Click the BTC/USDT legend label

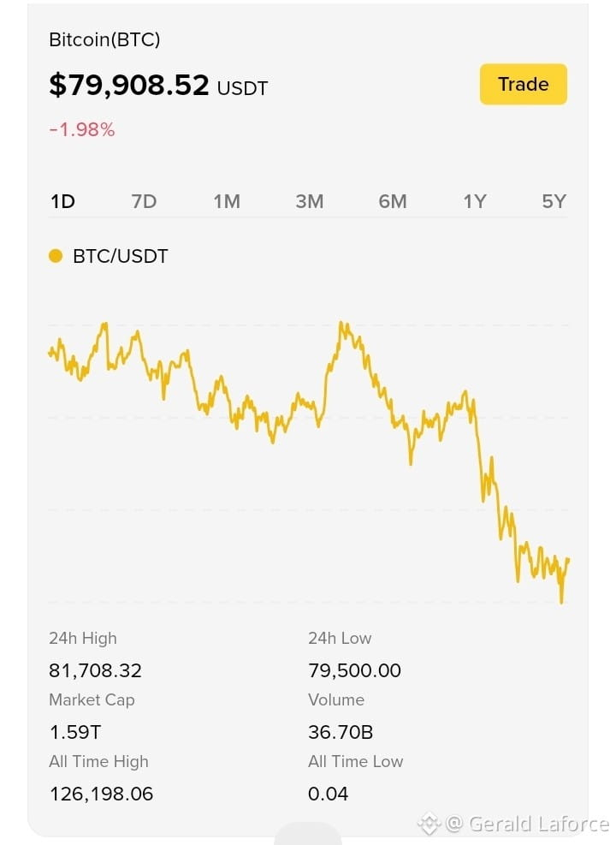(120, 256)
